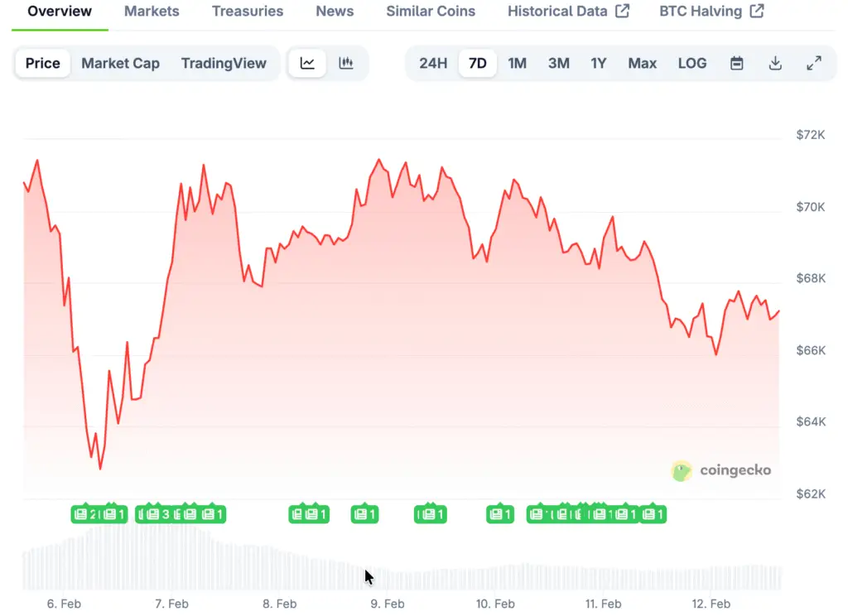Switch the chart to TradingView mode
848x616 pixels.
(224, 64)
